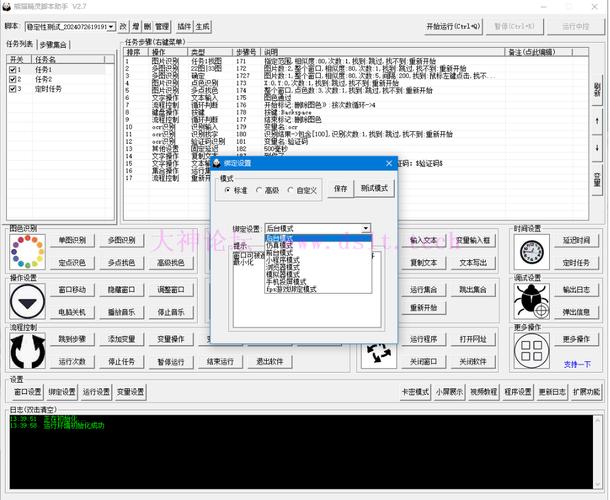
Task: Click the 开始运行(Ctrl+Q) button
Action: pos(453,26)
